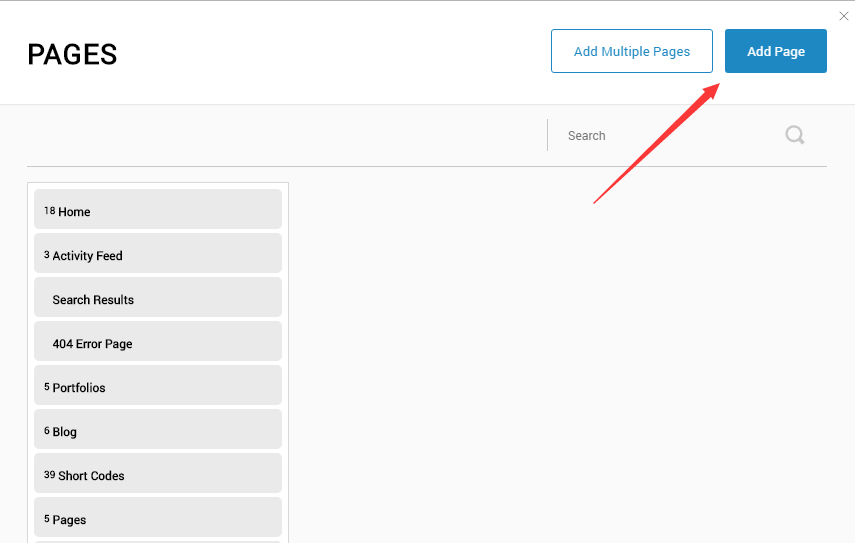Open the Activity Feed page entry

pyautogui.click(x=158, y=255)
